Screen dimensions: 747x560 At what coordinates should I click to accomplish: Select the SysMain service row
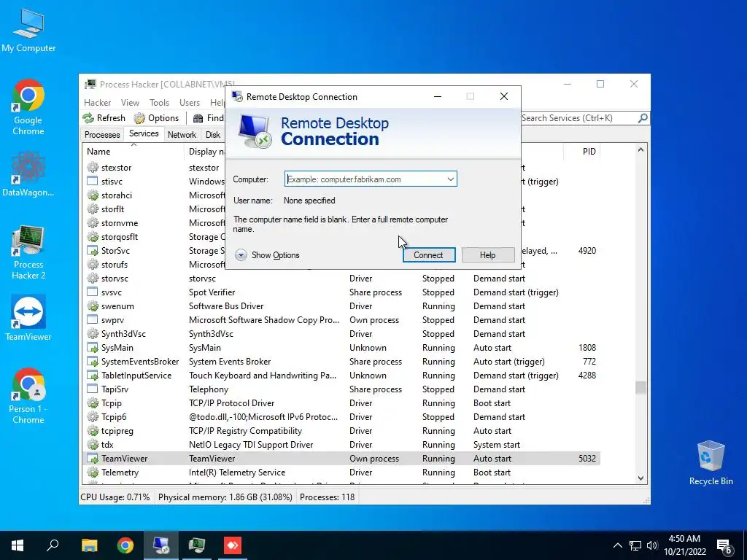(x=341, y=348)
